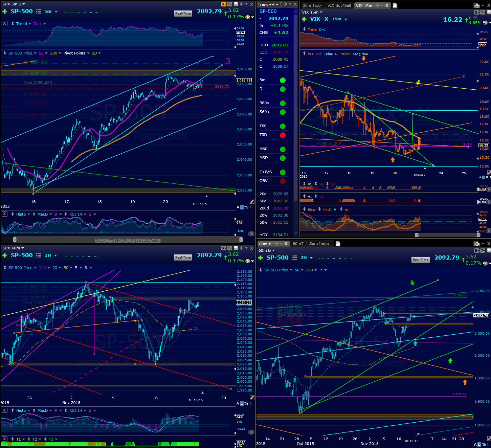491x448 pixels.
Task: Click the green plus icon beside VIX--X
Action: pos(304,19)
